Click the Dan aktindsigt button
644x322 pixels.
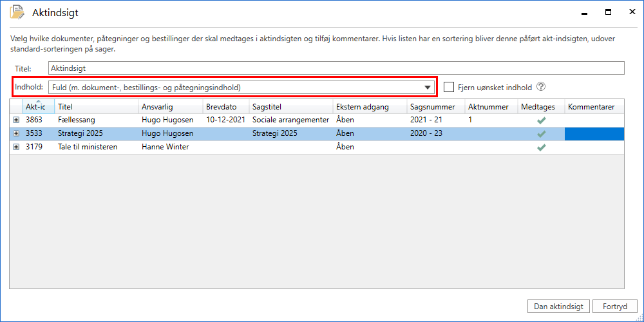[558, 307]
